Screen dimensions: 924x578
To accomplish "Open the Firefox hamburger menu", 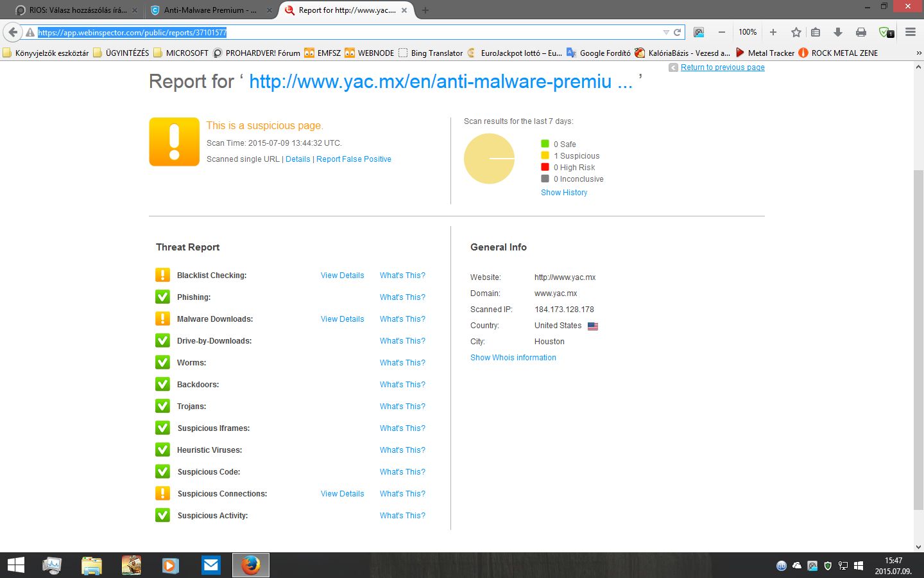I will point(911,32).
